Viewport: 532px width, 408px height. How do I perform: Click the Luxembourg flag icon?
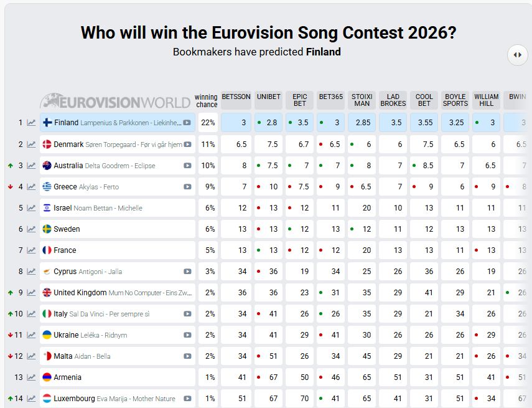point(47,399)
